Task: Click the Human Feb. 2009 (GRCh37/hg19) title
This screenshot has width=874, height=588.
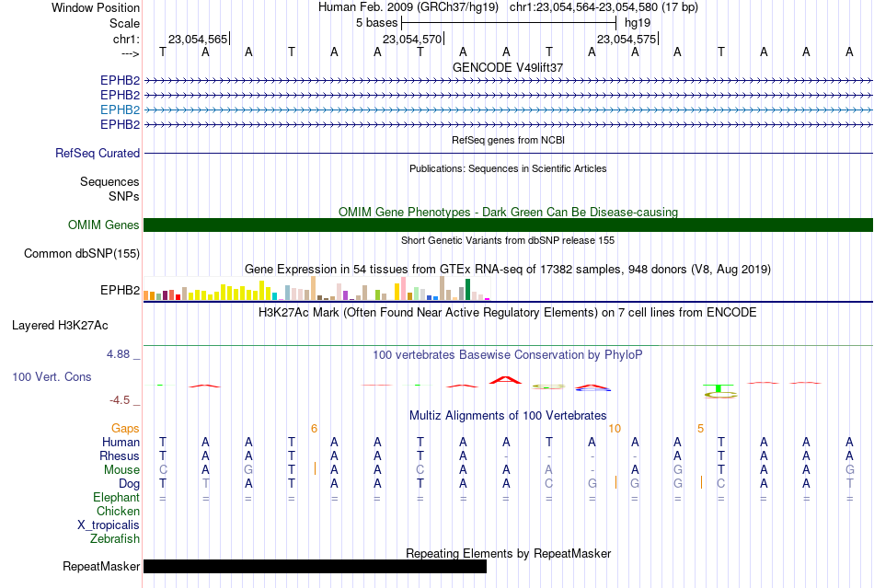Action: (x=409, y=7)
